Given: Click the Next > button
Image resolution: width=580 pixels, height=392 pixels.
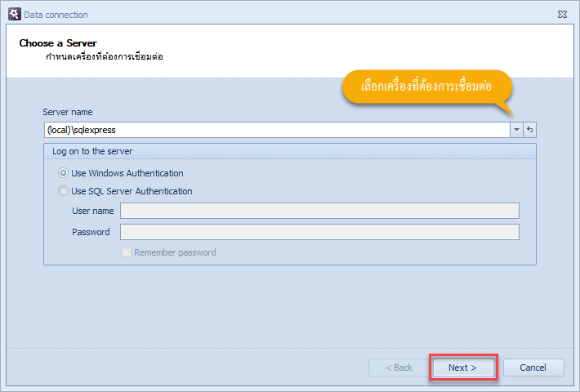Looking at the screenshot, I should (463, 367).
